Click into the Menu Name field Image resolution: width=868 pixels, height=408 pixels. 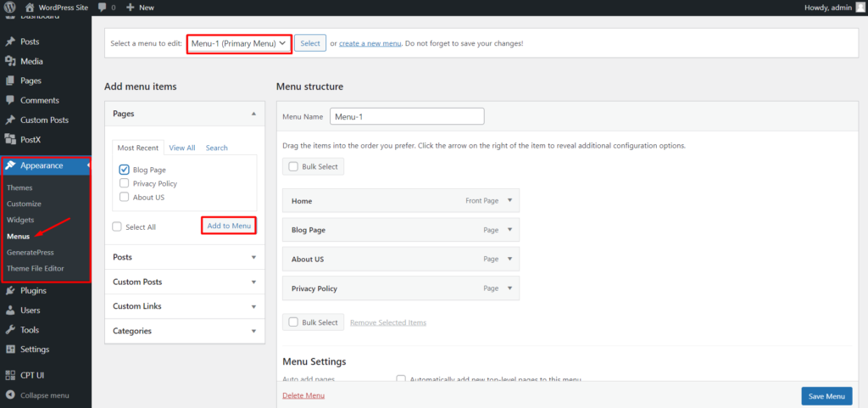click(407, 116)
